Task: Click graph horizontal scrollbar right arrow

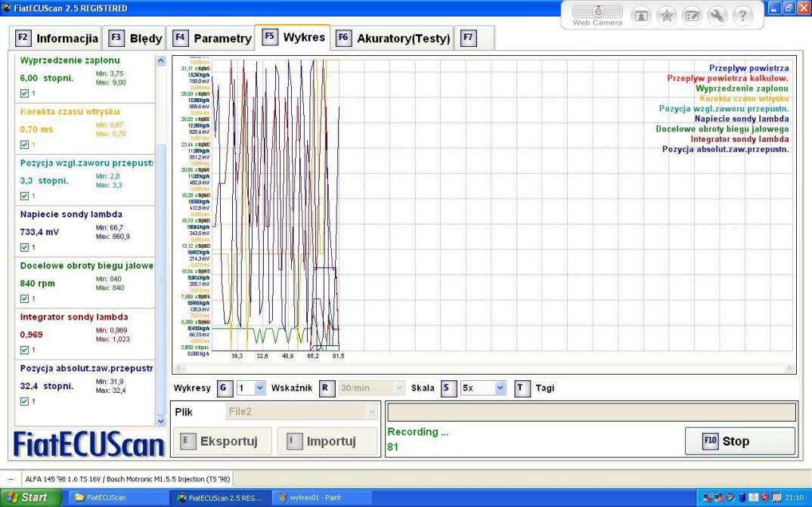Action: tap(790, 369)
